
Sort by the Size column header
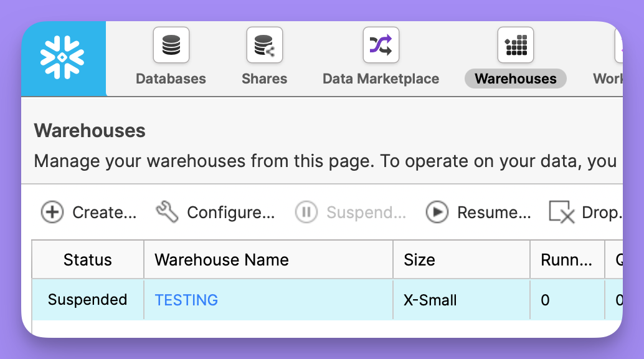tap(462, 260)
